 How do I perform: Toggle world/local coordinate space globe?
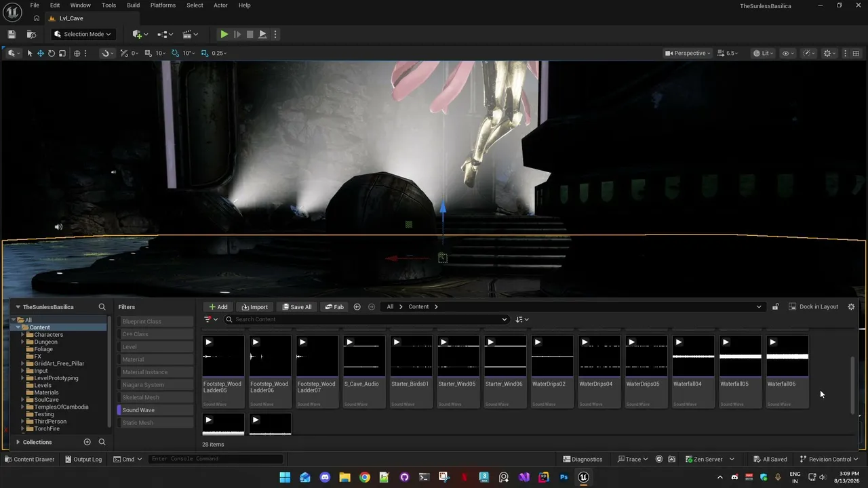point(77,53)
